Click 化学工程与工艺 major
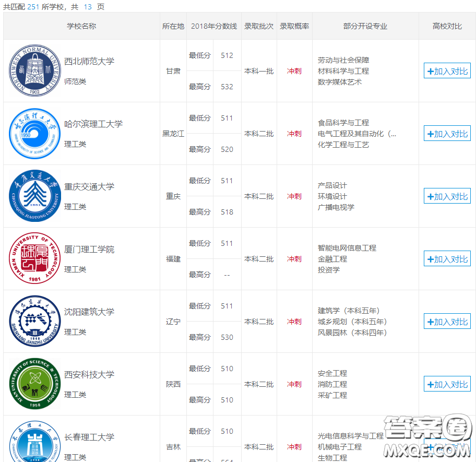Screen dimensions: 476x462 [343, 145]
